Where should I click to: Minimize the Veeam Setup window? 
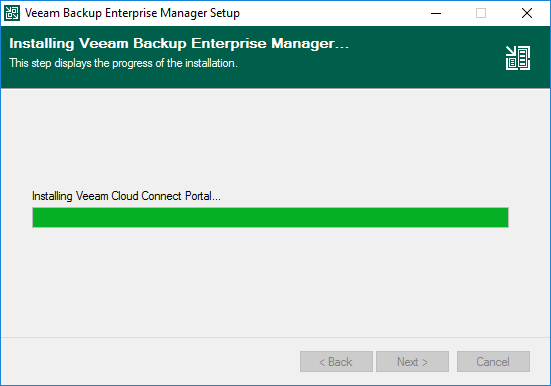[x=436, y=13]
